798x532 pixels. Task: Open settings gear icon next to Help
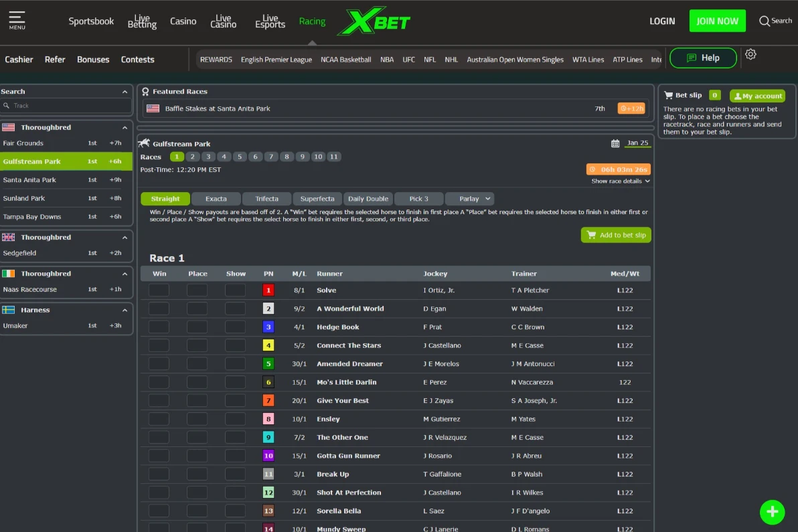point(750,55)
